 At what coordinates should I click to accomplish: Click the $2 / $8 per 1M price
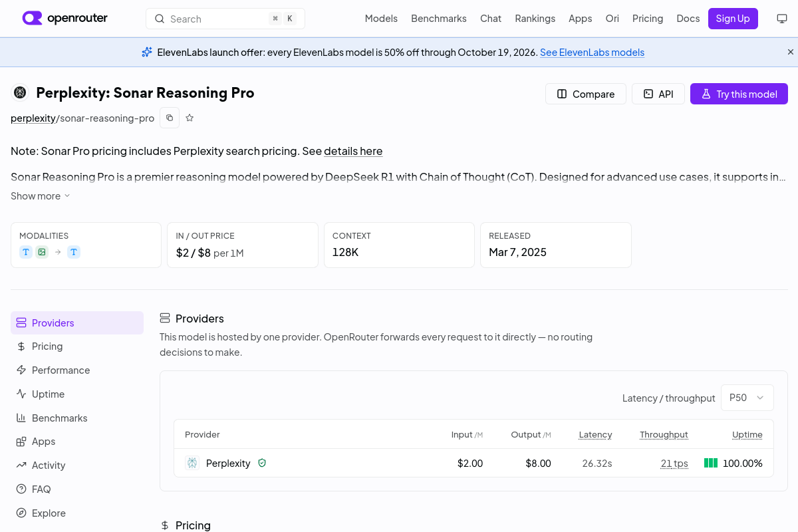[x=209, y=253]
